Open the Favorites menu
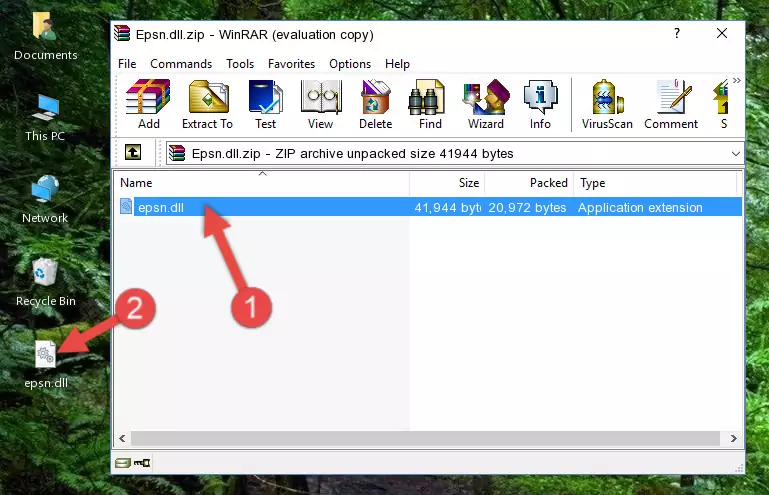This screenshot has width=769, height=495. tap(291, 64)
